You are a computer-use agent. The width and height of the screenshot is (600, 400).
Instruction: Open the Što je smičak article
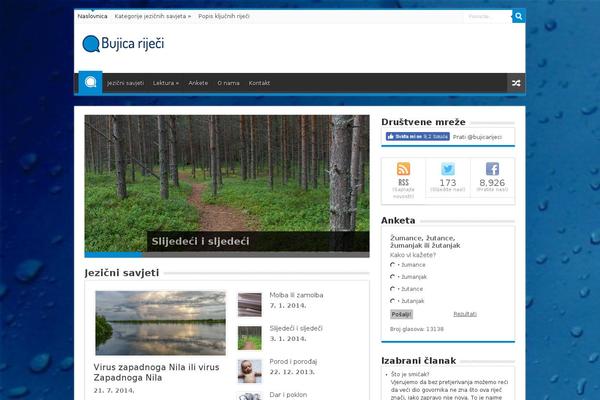coord(410,374)
